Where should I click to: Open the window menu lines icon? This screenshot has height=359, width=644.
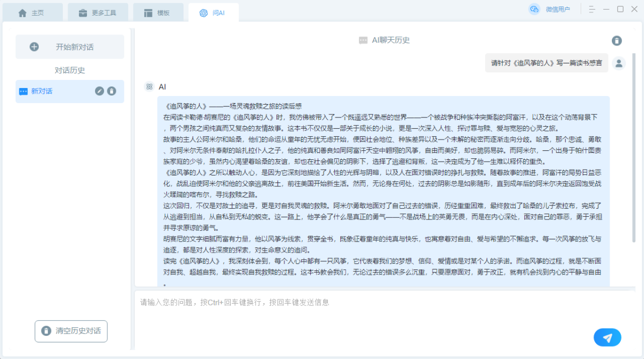point(591,9)
